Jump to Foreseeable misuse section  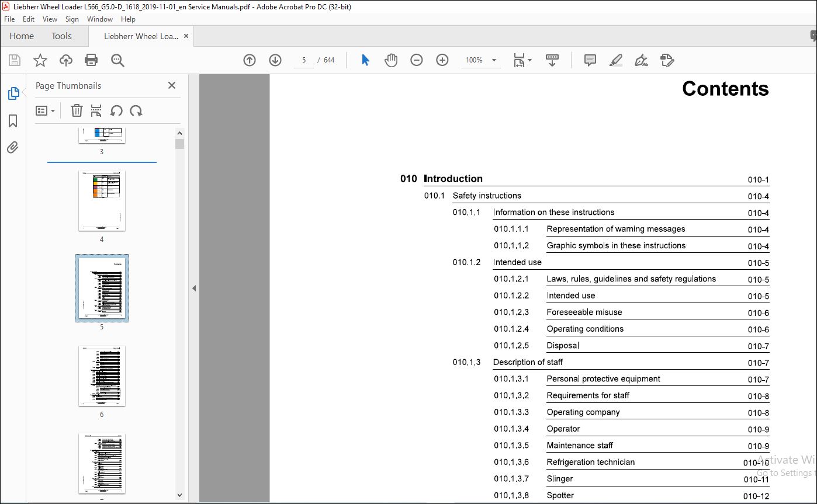584,312
